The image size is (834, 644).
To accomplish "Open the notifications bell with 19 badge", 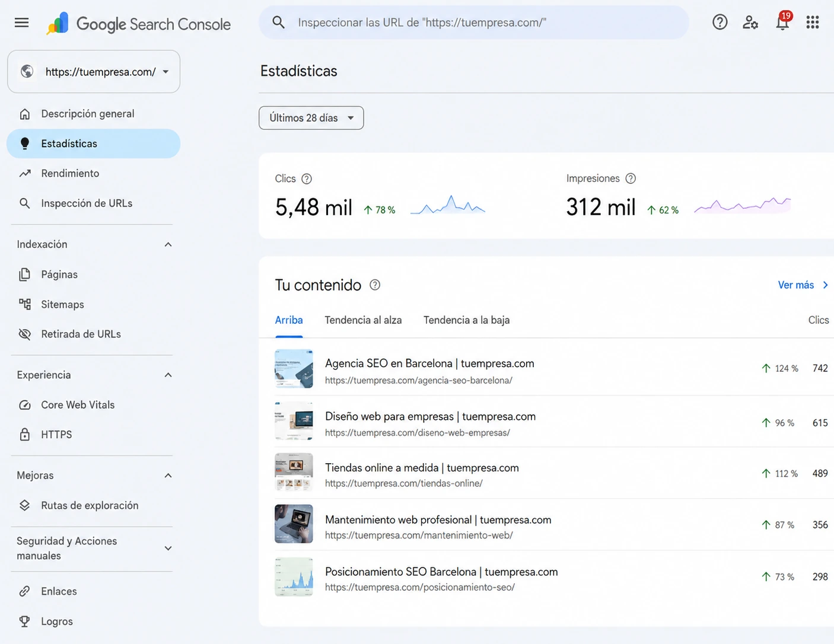I will click(783, 21).
